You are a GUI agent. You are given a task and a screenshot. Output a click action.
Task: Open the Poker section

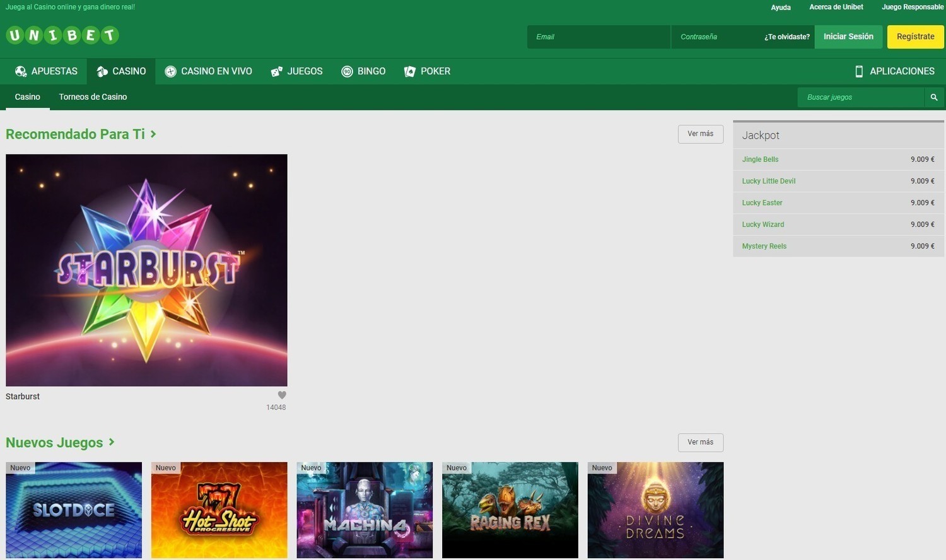point(427,71)
